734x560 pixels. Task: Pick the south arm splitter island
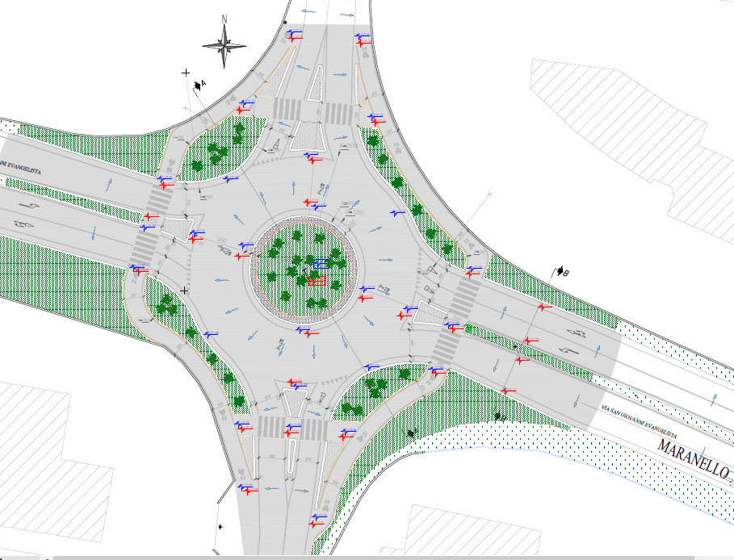(294, 400)
